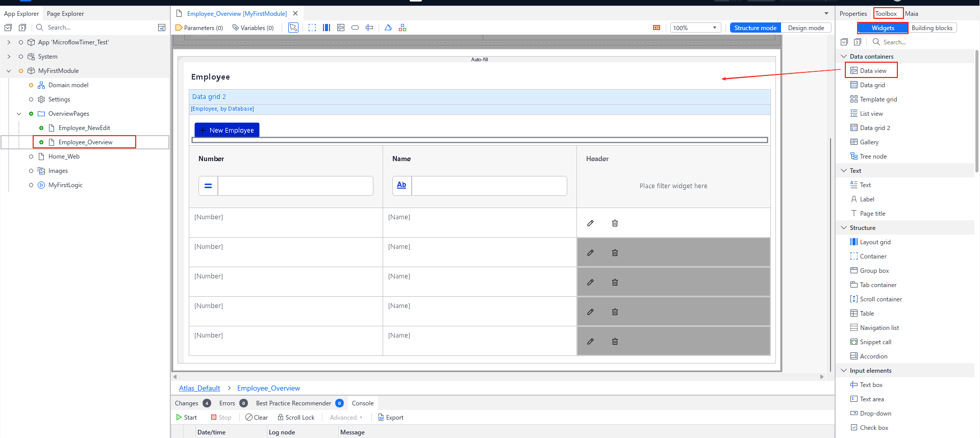Expand App 'MicroflowTimer_Test' node
This screenshot has height=438, width=980.
click(9, 42)
